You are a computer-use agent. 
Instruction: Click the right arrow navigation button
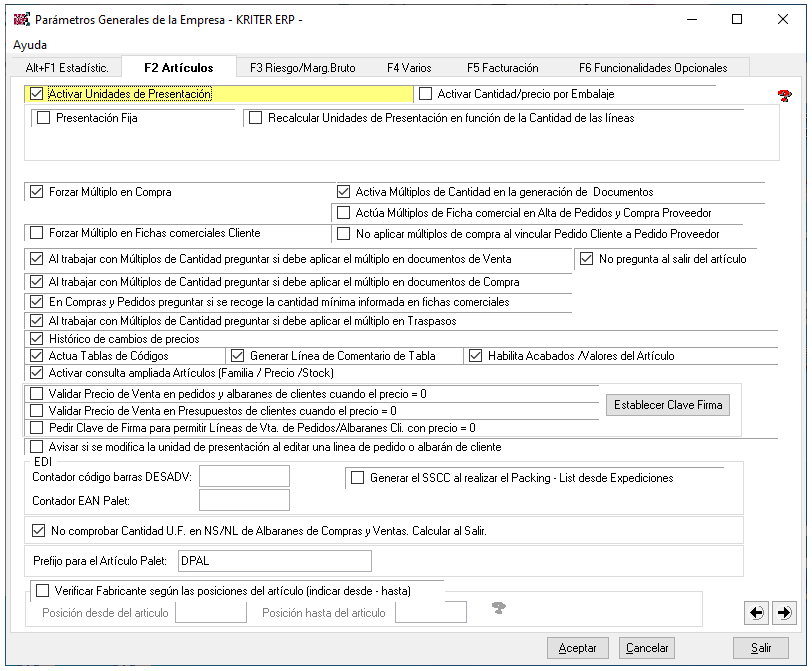784,613
